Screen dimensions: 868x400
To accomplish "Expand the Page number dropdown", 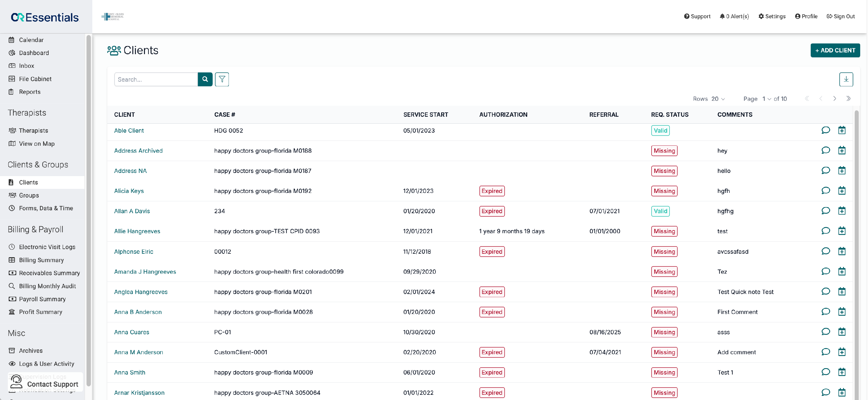I will coord(766,99).
